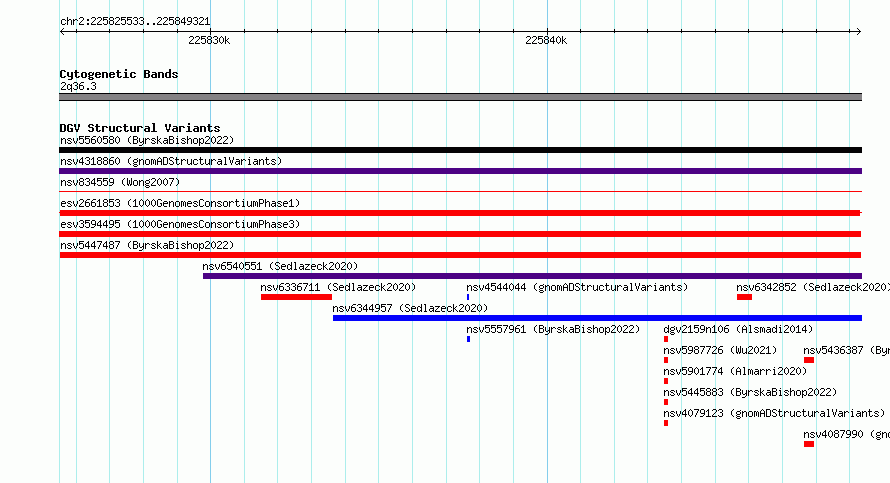Open variant label nsv6336711 (Sedlazeck2020)
Screen dimensions: 890x483
(338, 287)
